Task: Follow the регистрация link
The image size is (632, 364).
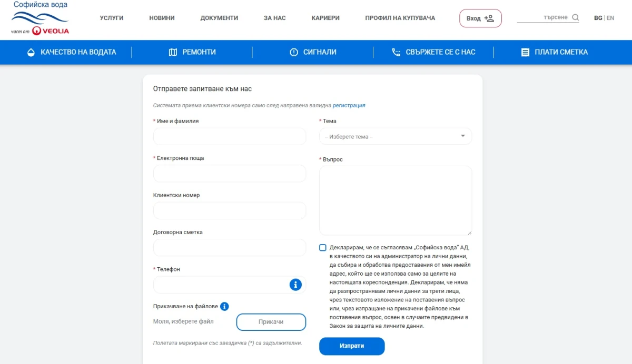Action: [x=349, y=105]
